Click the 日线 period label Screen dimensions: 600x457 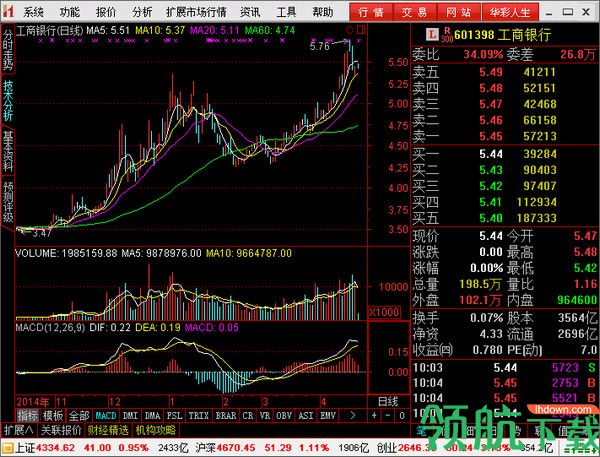coord(388,402)
